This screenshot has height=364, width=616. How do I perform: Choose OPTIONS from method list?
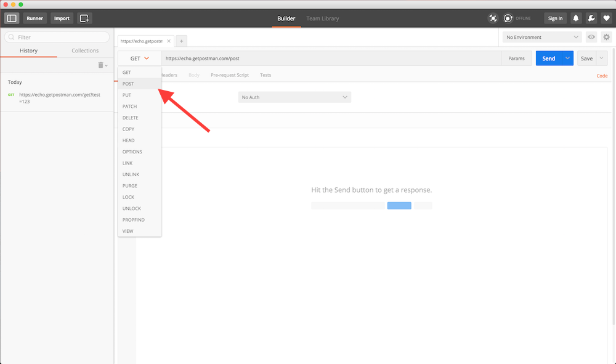(x=139, y=152)
